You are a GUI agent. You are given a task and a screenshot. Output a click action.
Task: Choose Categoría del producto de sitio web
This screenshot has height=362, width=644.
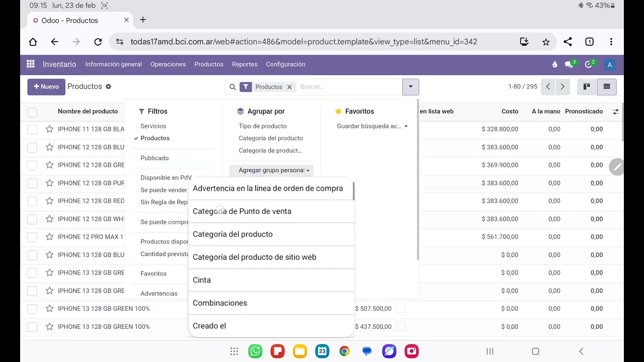pos(271,257)
